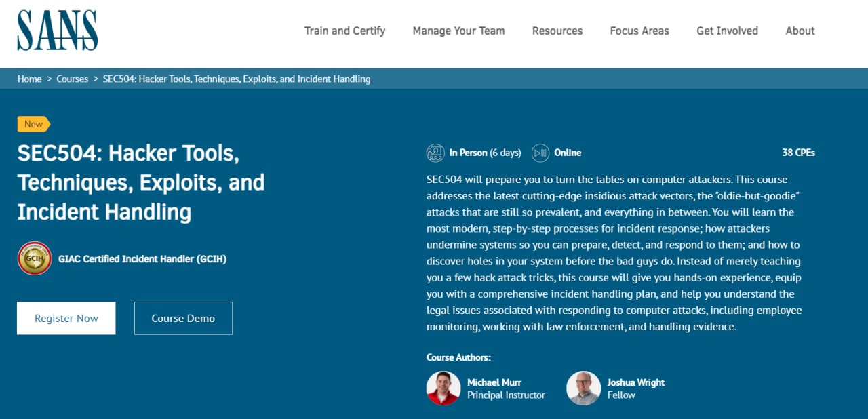Click the Fellow title text

pos(621,395)
